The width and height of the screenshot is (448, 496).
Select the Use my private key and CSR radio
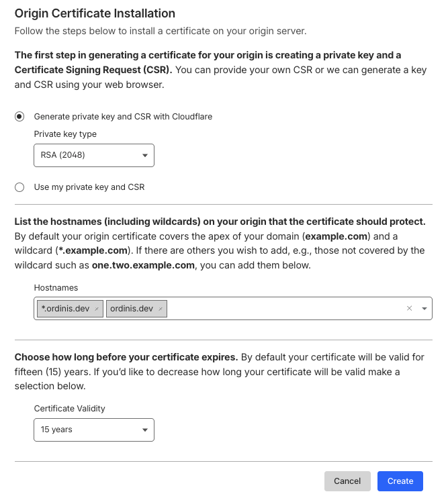tap(19, 187)
